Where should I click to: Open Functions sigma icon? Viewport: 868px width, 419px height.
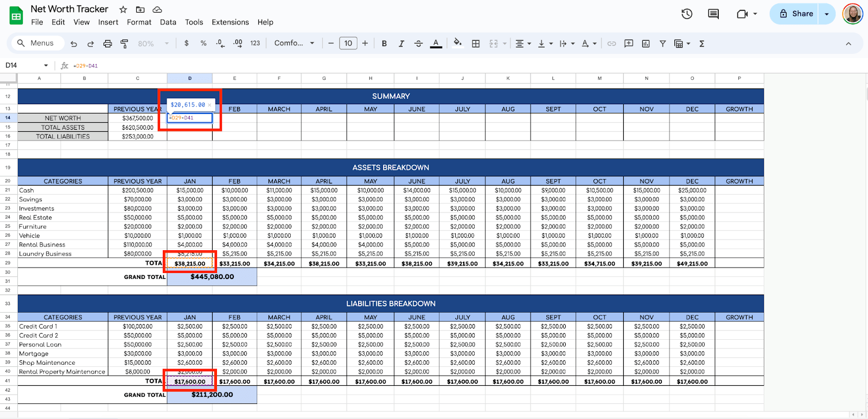click(701, 43)
